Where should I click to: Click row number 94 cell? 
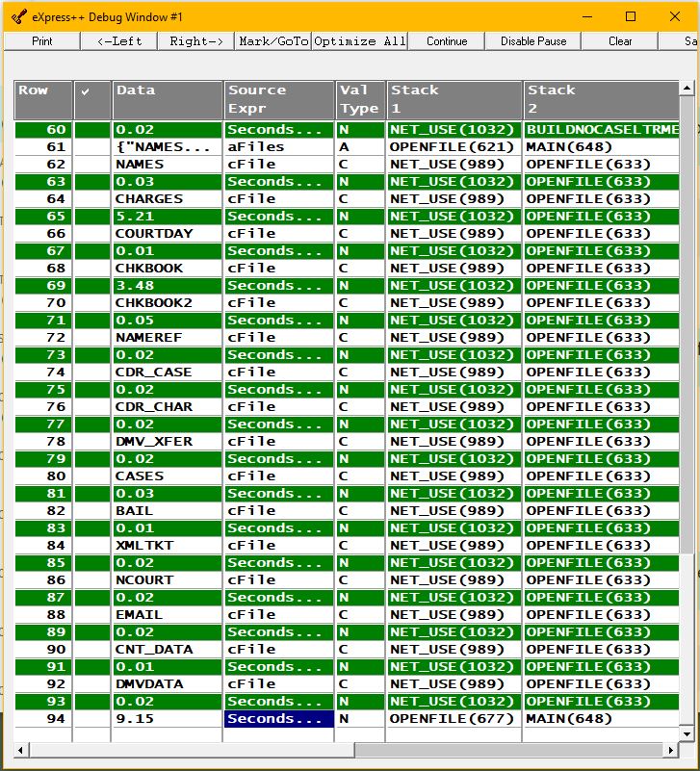[43, 719]
